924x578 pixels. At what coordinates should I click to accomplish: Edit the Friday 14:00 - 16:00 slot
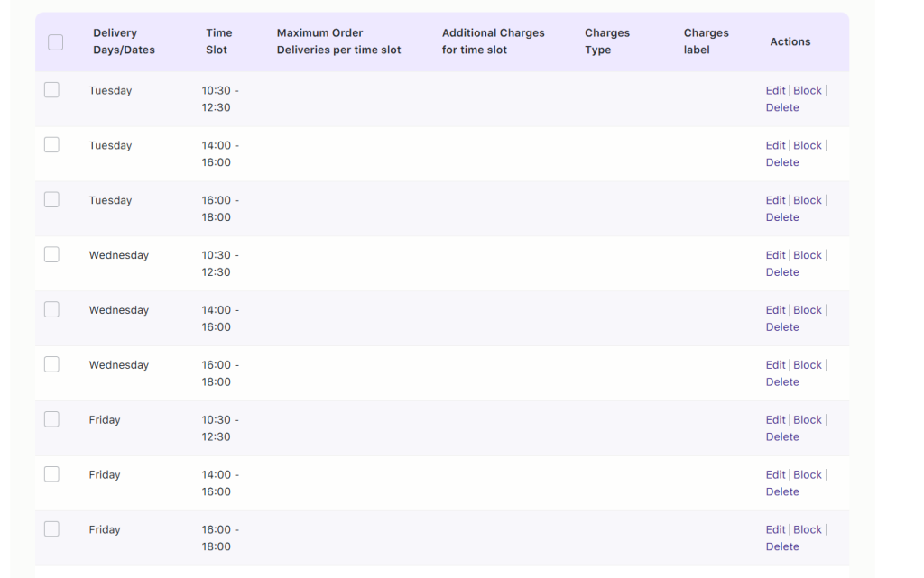[775, 474]
